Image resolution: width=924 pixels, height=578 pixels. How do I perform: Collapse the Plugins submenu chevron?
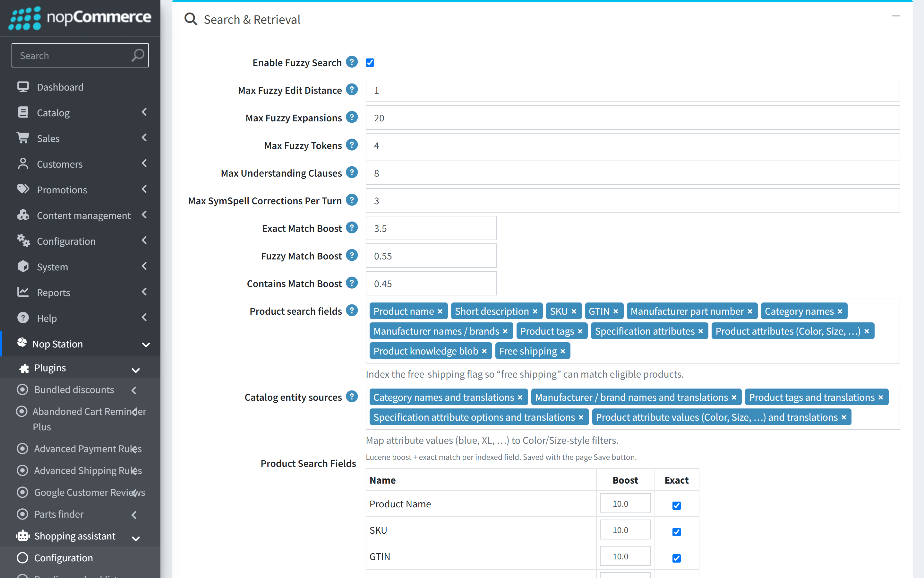pos(135,370)
